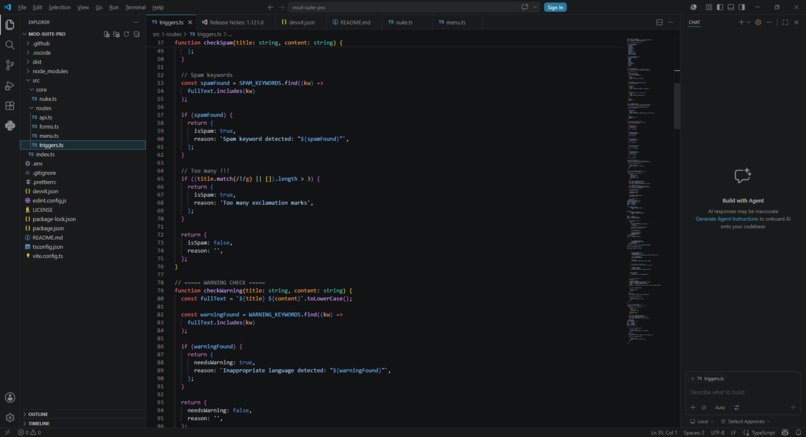Start a new chat with plus icon
The image size is (806, 437).
click(x=741, y=22)
